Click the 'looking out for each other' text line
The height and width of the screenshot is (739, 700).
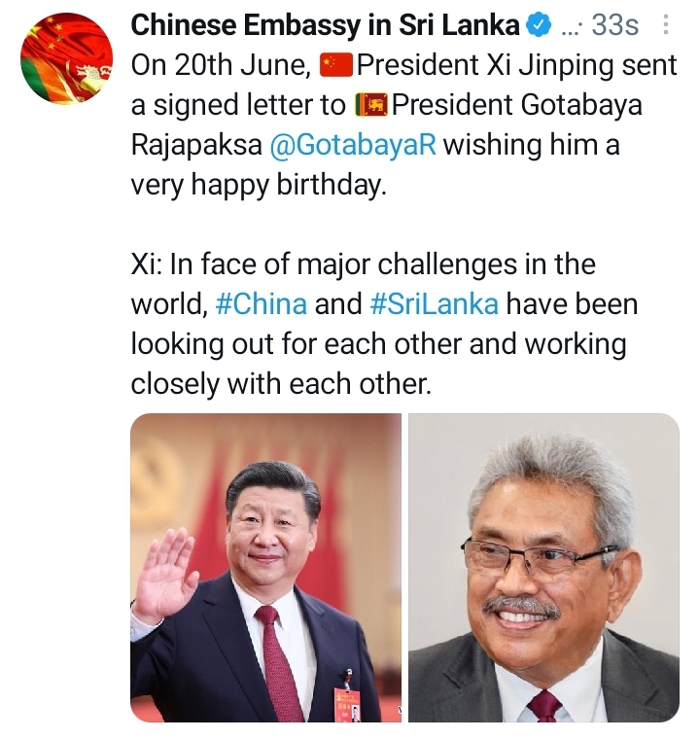(x=378, y=344)
